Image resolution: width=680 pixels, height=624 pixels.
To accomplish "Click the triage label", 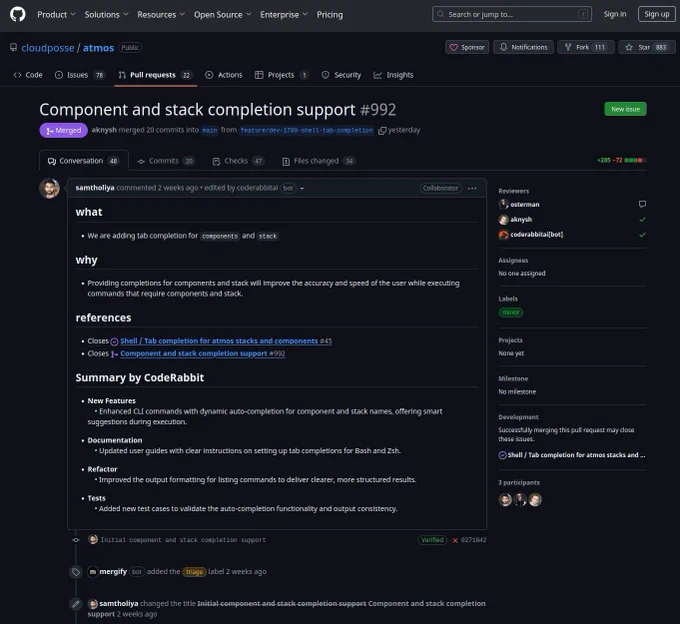I will pos(194,572).
